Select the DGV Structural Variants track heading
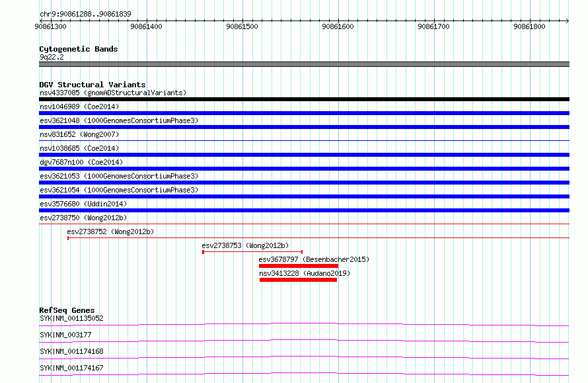This screenshot has height=383, width=588. tap(92, 85)
